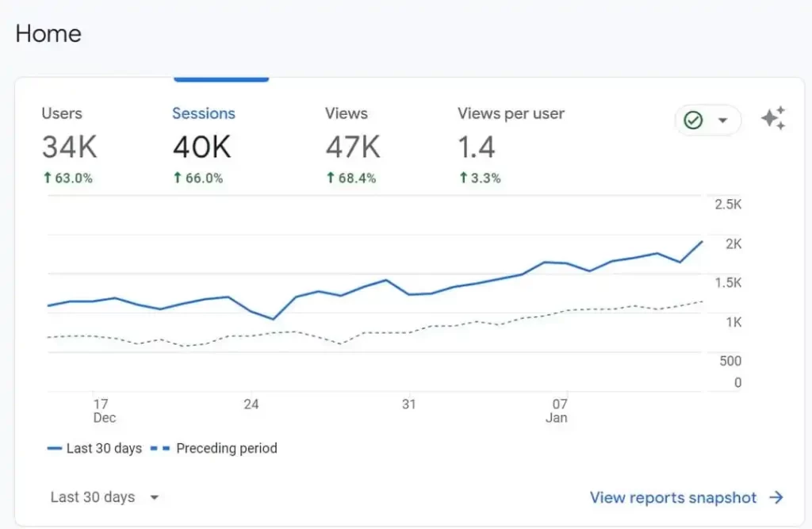Click the solid line legend marker icon
812x529 pixels.
(x=54, y=448)
